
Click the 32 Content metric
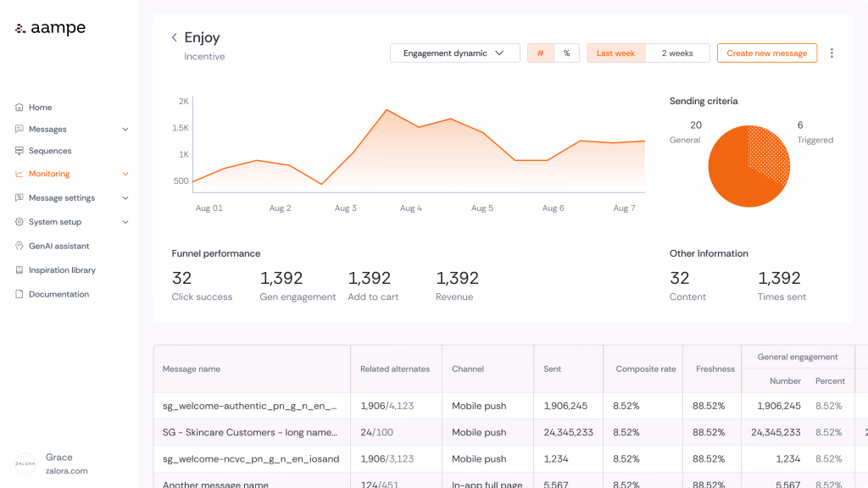click(x=687, y=286)
